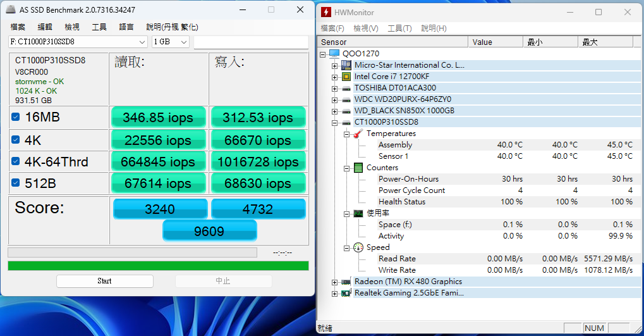
Task: Click the Temperatures thermometer icon
Action: (358, 134)
